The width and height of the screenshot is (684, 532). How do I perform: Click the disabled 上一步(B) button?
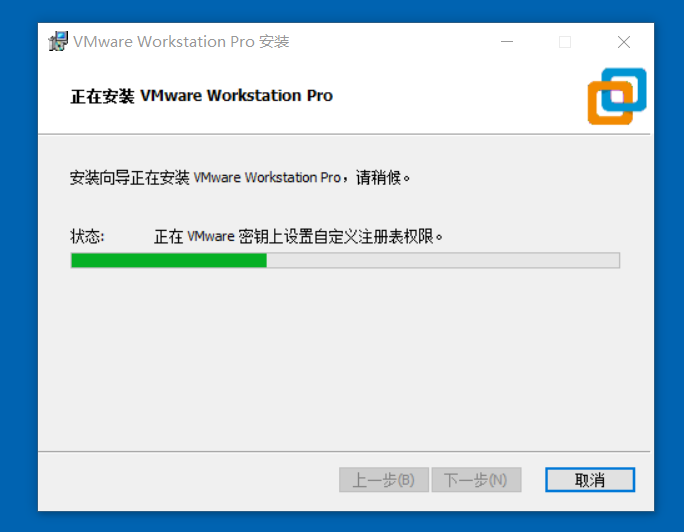384,480
